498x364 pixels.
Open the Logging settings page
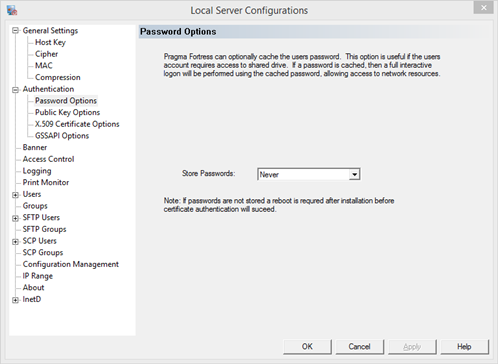(37, 171)
